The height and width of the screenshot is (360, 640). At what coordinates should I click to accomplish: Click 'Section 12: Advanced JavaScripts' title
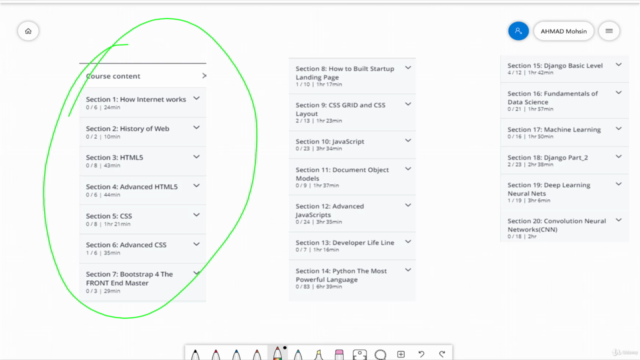330,210
